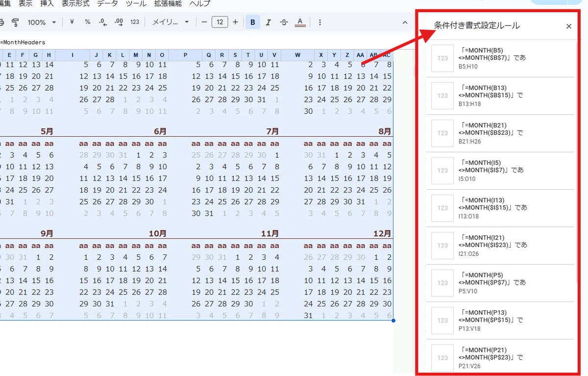Select column header W
Image resolution: width=588 pixels, height=376 pixels.
point(298,55)
